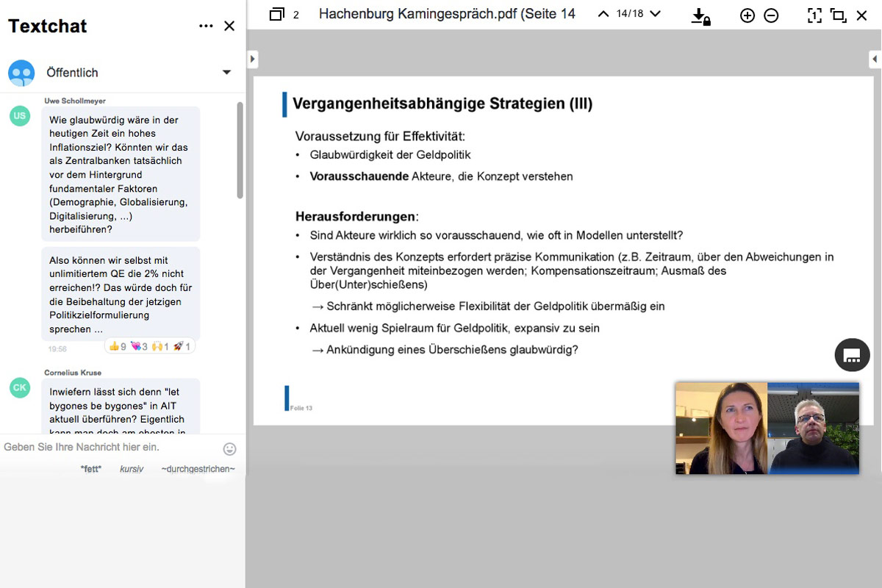Type in the chat message input field
This screenshot has width=882, height=588.
click(110, 447)
